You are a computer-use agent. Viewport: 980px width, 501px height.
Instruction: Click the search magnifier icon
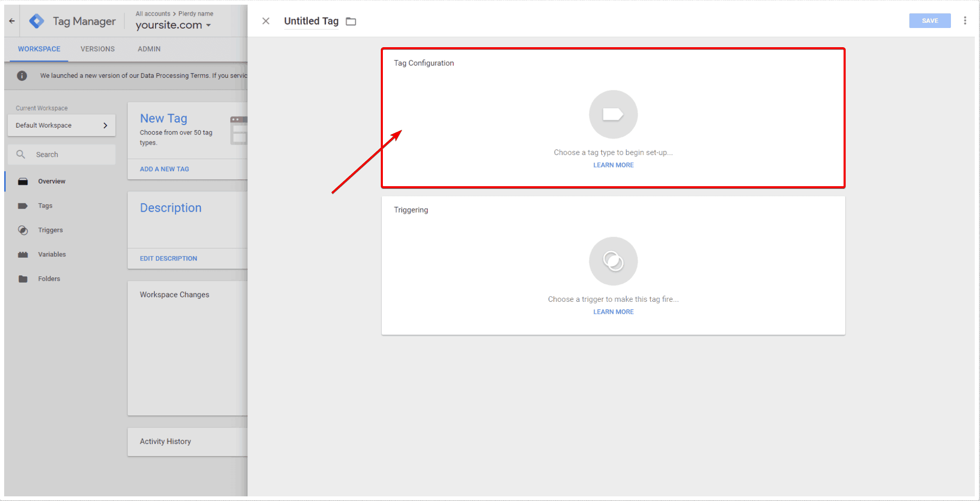21,155
